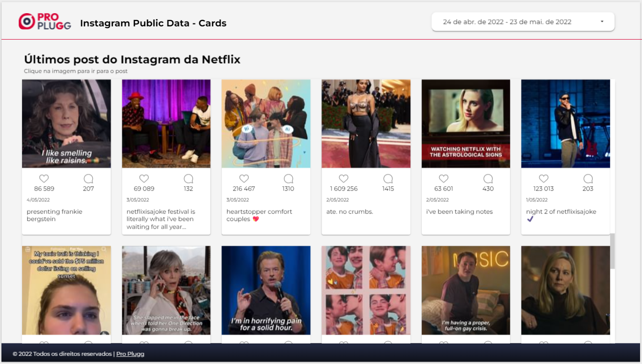Click the 63 601 likes count
The width and height of the screenshot is (642, 364).
[444, 189]
